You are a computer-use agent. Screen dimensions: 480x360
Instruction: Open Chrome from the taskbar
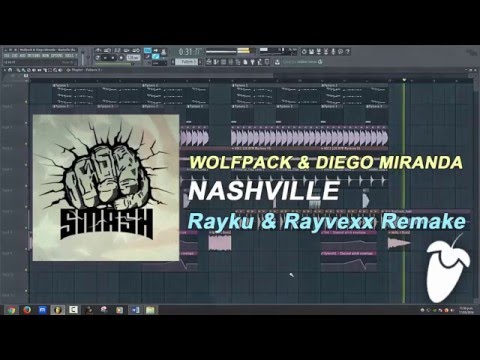(11, 310)
